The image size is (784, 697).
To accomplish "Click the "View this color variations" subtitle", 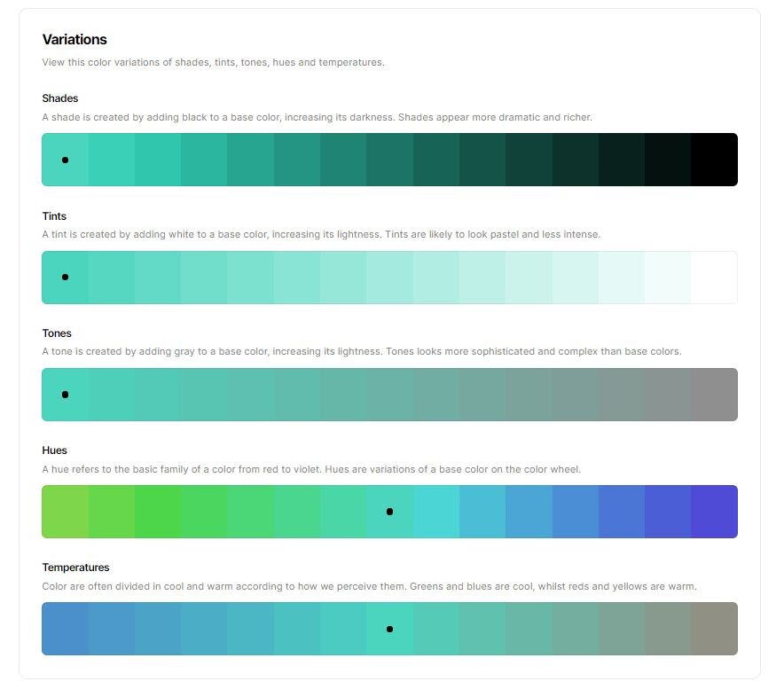I will pos(213,62).
